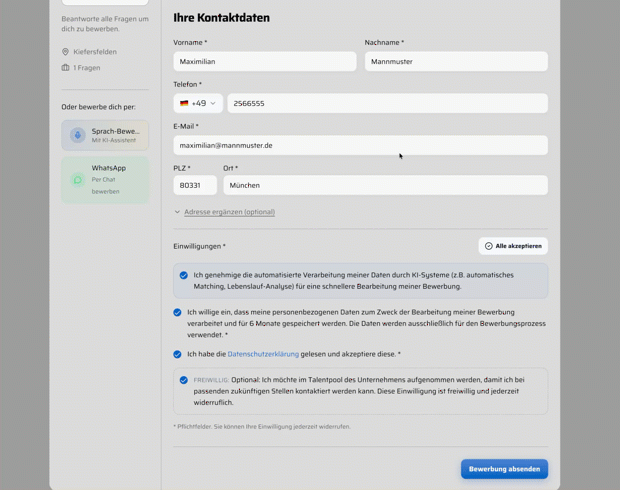Uncheck the personal data 6 Monate storage consent
Screen dimensions: 620x490
(x=177, y=312)
